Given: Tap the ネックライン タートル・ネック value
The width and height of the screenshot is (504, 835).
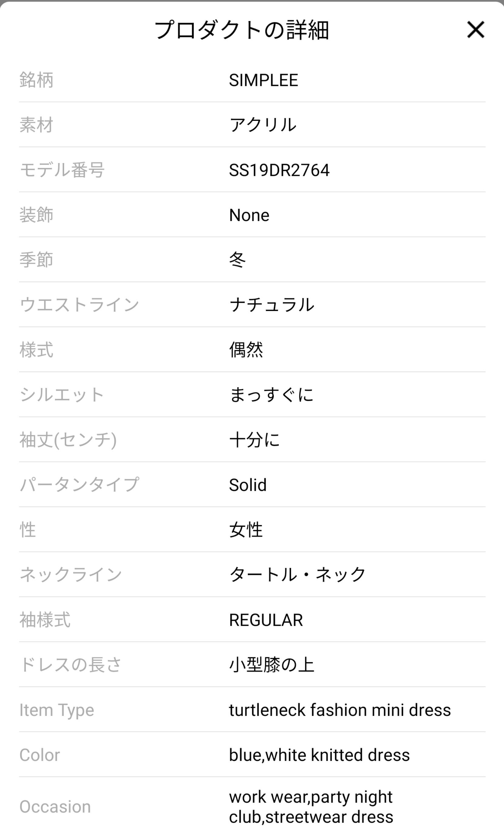Looking at the screenshot, I should pos(297,575).
